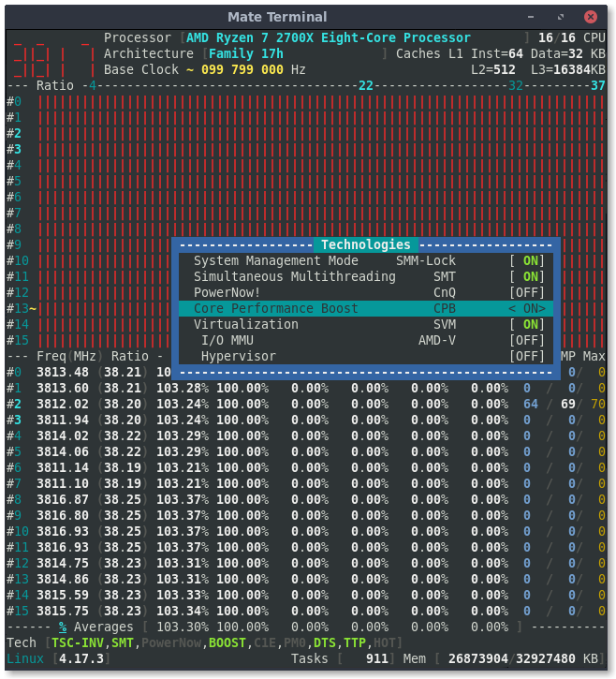The height and width of the screenshot is (679, 616).
Task: Minimize the Mate Terminal window
Action: (531, 17)
